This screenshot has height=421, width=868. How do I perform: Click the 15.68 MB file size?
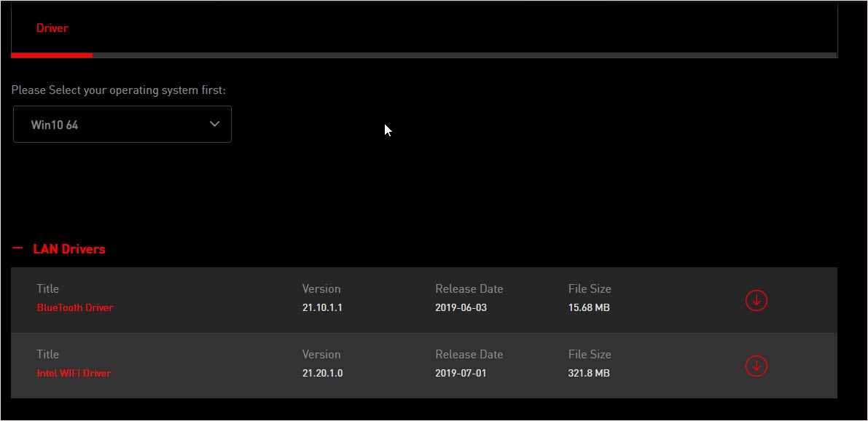click(589, 307)
